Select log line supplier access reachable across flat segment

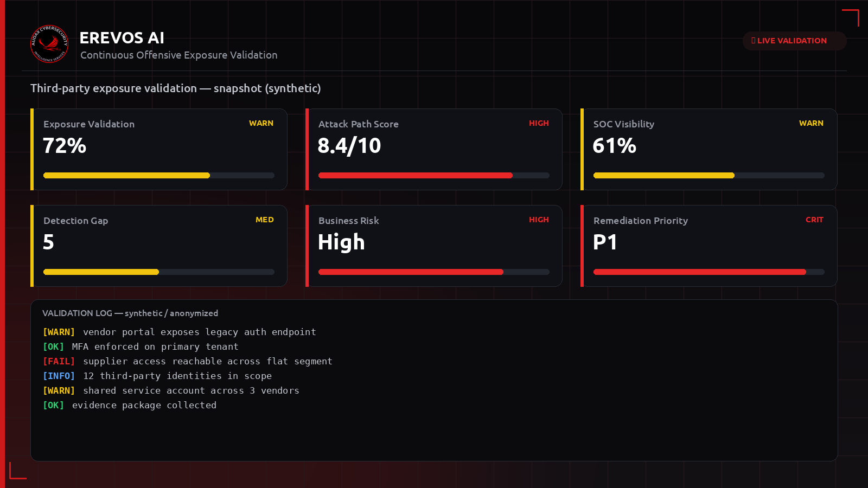click(x=188, y=362)
